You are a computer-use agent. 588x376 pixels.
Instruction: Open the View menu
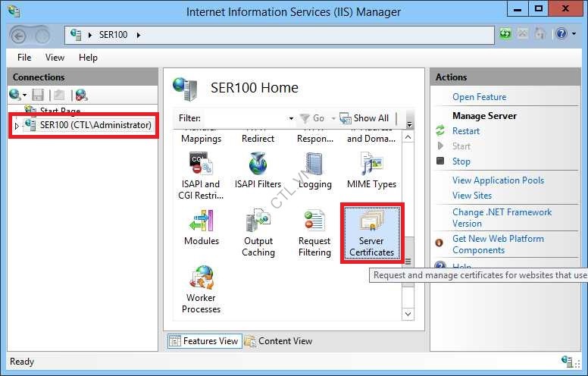click(x=55, y=58)
